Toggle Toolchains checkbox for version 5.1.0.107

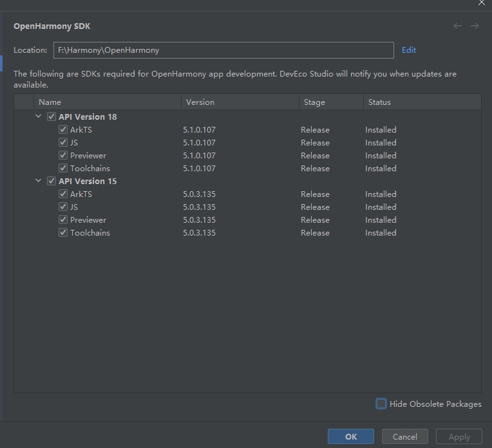[x=63, y=168]
